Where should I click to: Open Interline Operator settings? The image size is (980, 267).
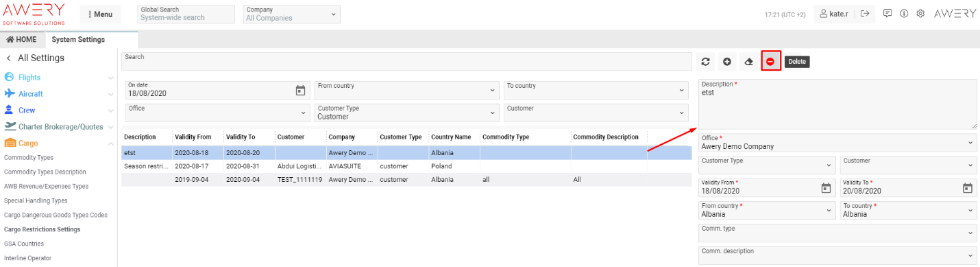click(27, 258)
